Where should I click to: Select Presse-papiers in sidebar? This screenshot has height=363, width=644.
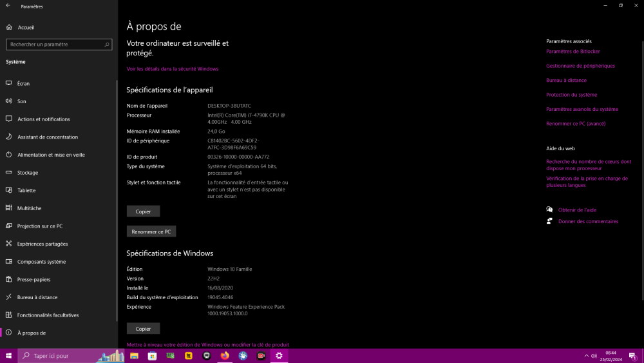(x=33, y=280)
